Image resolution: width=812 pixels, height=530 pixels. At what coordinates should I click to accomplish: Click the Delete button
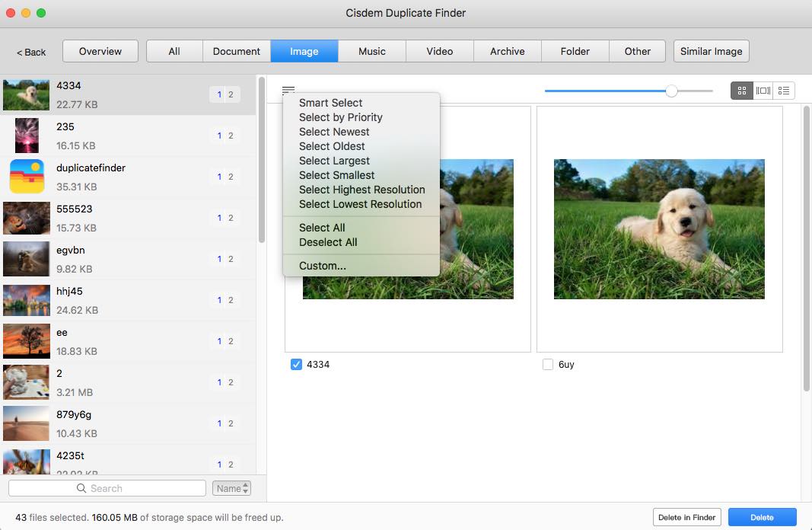[763, 517]
